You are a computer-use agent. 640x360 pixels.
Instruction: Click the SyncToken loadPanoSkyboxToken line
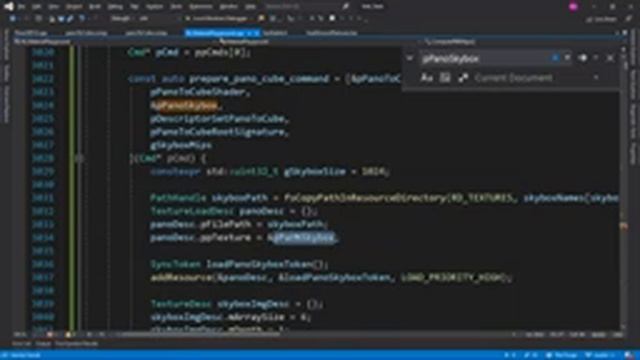click(x=239, y=264)
